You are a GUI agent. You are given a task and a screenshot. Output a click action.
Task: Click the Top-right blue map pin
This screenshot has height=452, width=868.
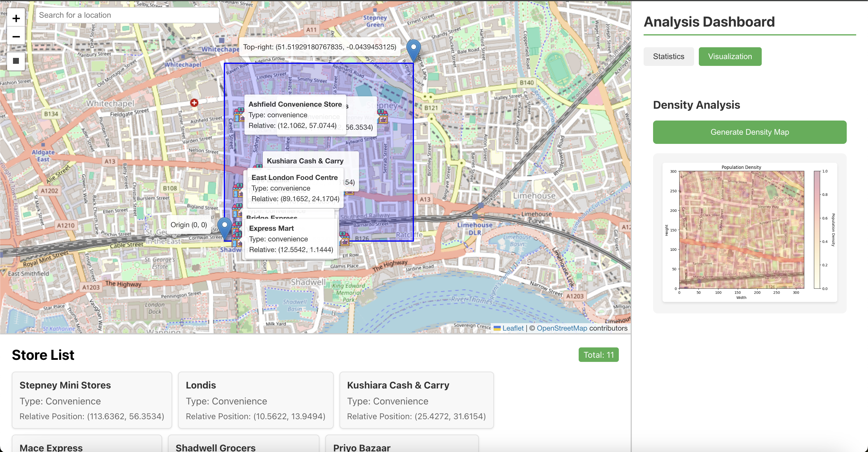coord(413,50)
